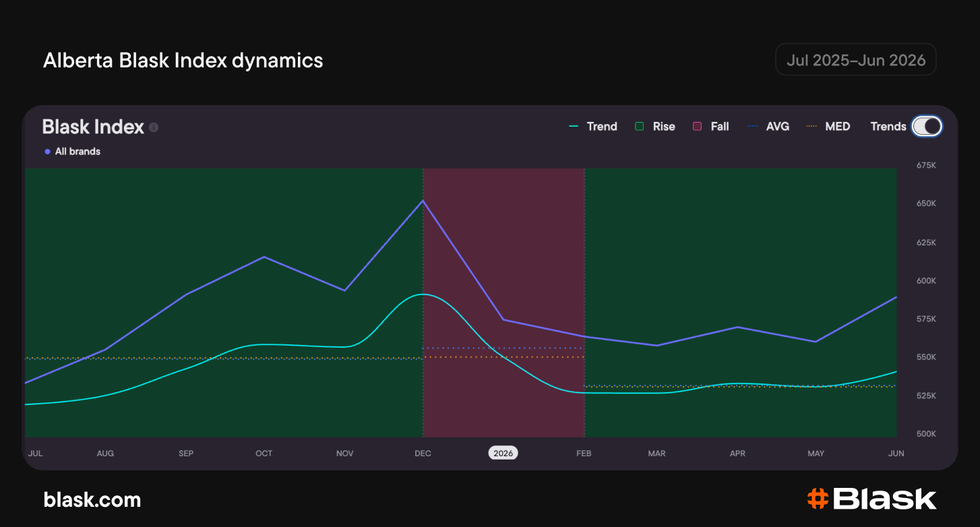
Task: Click the AVG legend label
Action: pyautogui.click(x=778, y=127)
